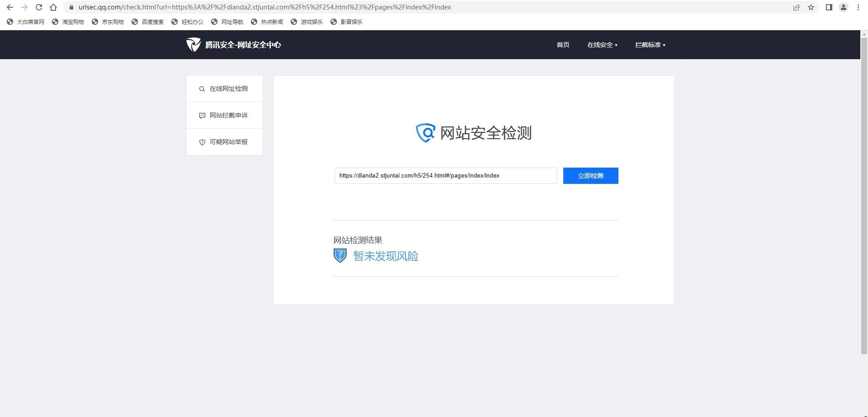
Task: Open the 游戏娱乐 bookmark
Action: [x=307, y=22]
